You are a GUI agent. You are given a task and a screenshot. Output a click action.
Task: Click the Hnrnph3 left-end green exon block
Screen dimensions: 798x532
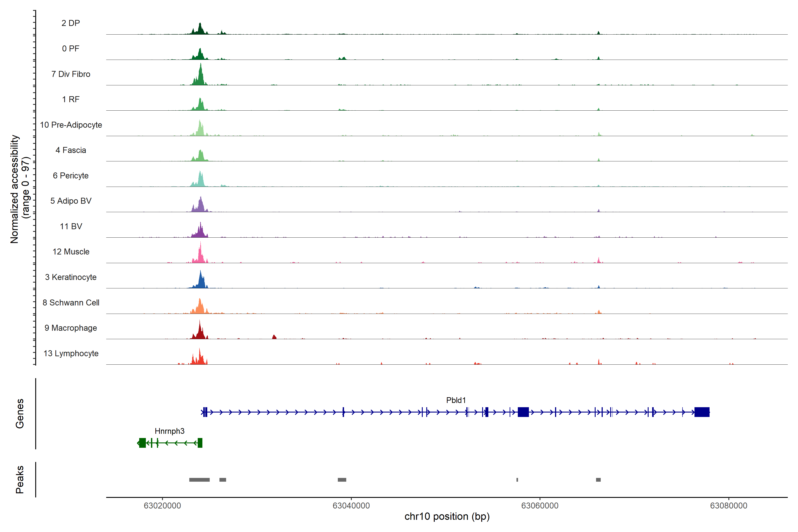[x=143, y=443]
